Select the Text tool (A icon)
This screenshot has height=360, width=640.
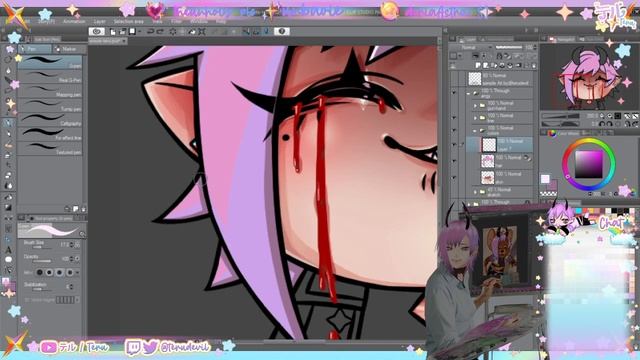[x=8, y=249]
